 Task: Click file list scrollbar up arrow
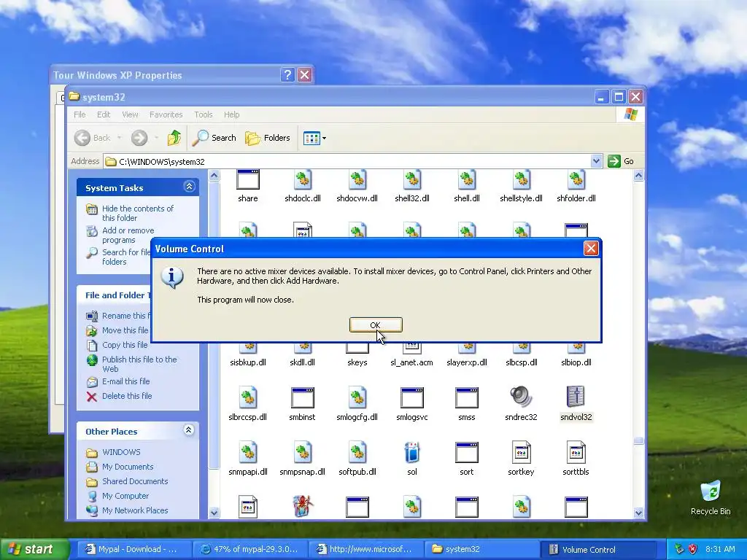click(x=638, y=175)
